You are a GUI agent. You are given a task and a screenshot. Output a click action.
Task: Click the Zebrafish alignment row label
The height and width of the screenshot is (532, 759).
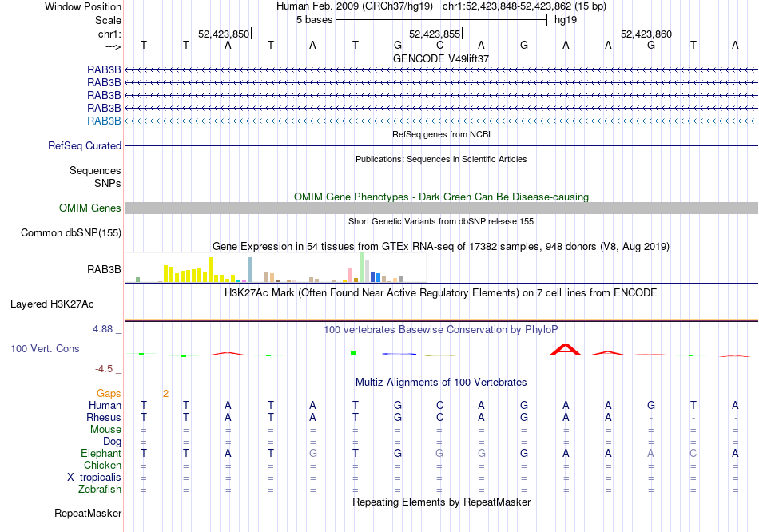coord(100,490)
